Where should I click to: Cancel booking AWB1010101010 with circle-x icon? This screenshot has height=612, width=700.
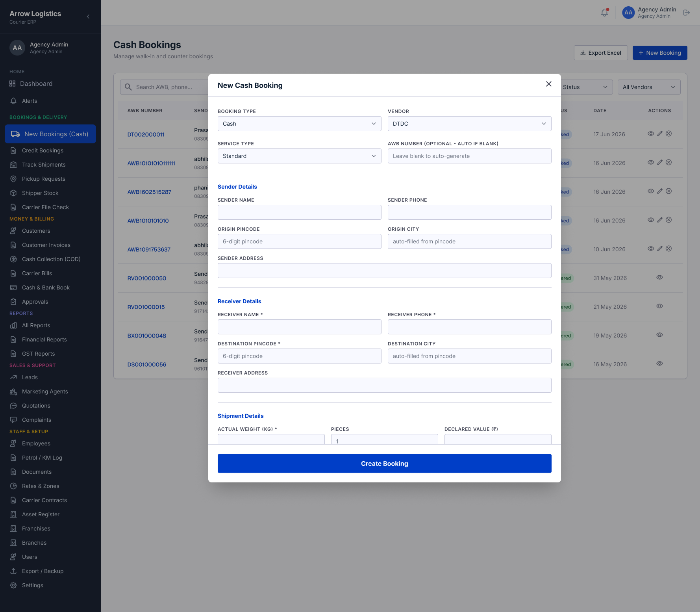pyautogui.click(x=669, y=220)
